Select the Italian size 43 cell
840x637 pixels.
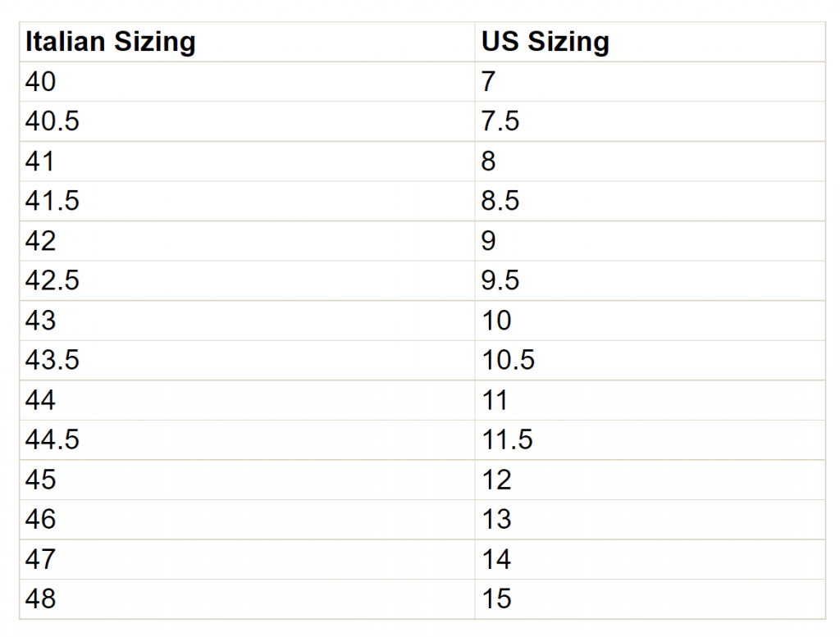click(x=247, y=321)
